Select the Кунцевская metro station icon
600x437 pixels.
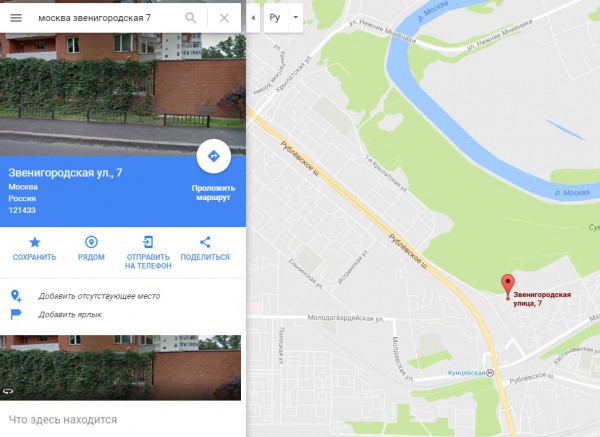pyautogui.click(x=490, y=372)
